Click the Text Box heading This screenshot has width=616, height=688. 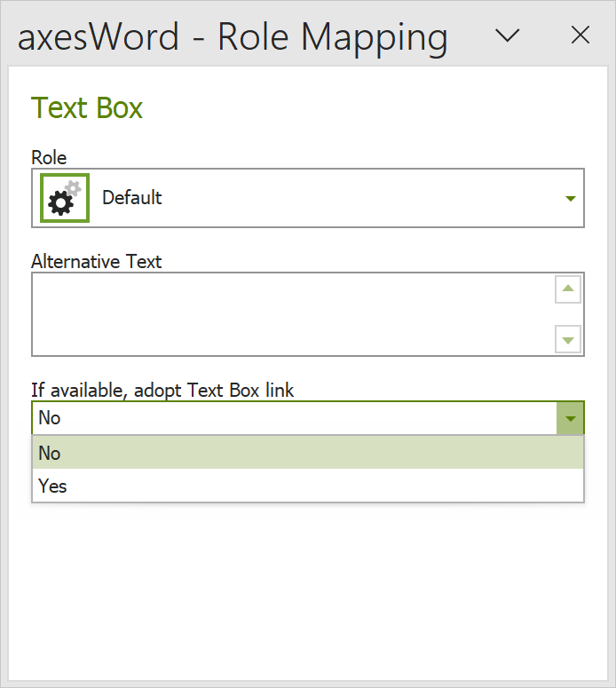pos(87,108)
